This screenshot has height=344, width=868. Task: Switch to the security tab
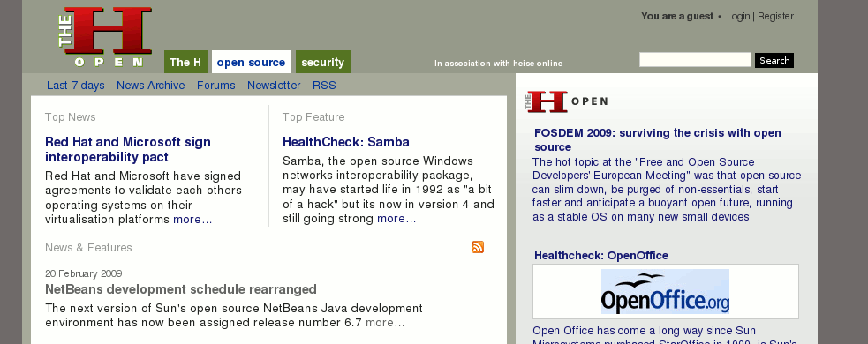pyautogui.click(x=322, y=62)
